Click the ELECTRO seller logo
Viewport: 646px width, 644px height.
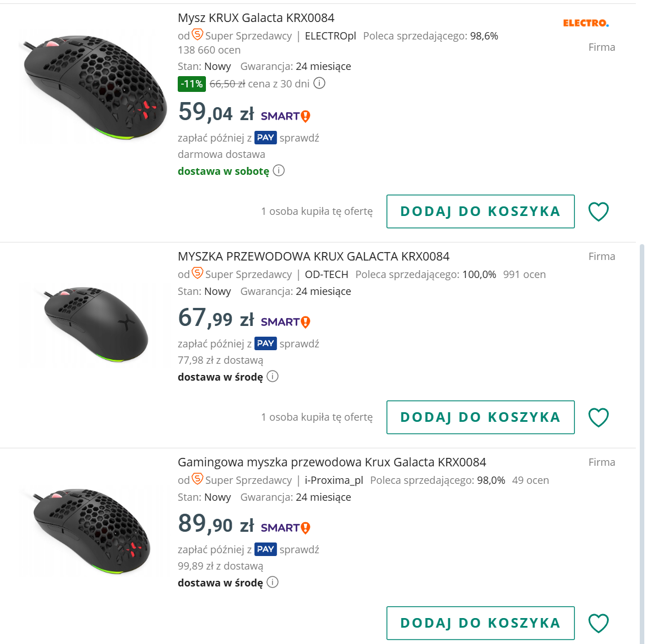(586, 23)
